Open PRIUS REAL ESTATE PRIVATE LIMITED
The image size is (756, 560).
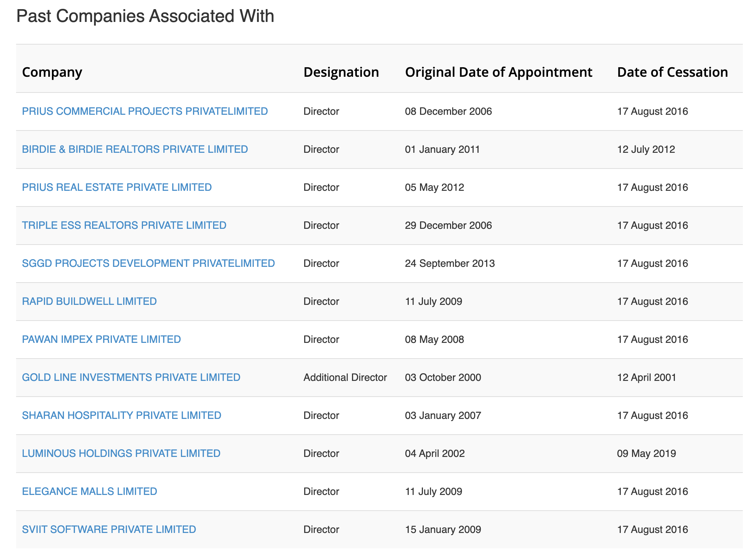click(117, 187)
